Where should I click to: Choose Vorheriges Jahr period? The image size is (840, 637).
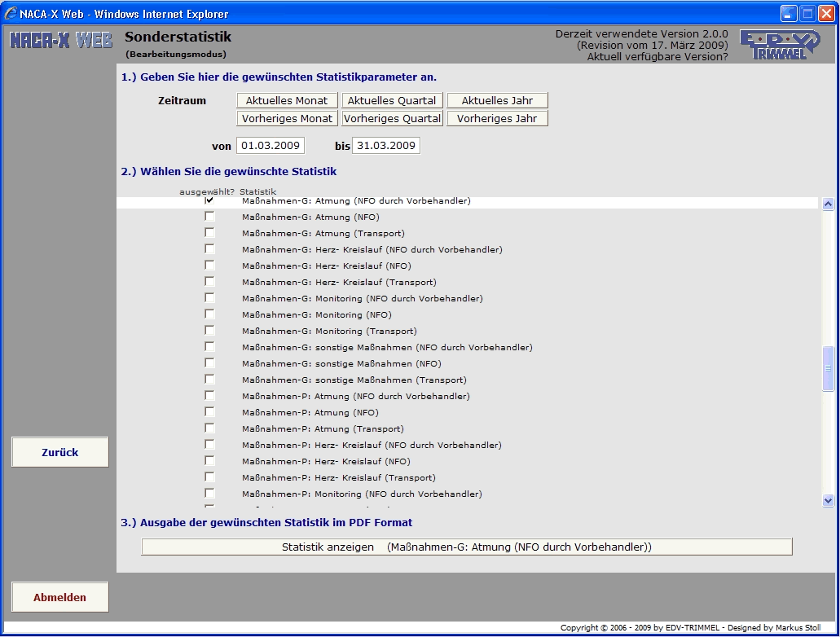(x=497, y=118)
